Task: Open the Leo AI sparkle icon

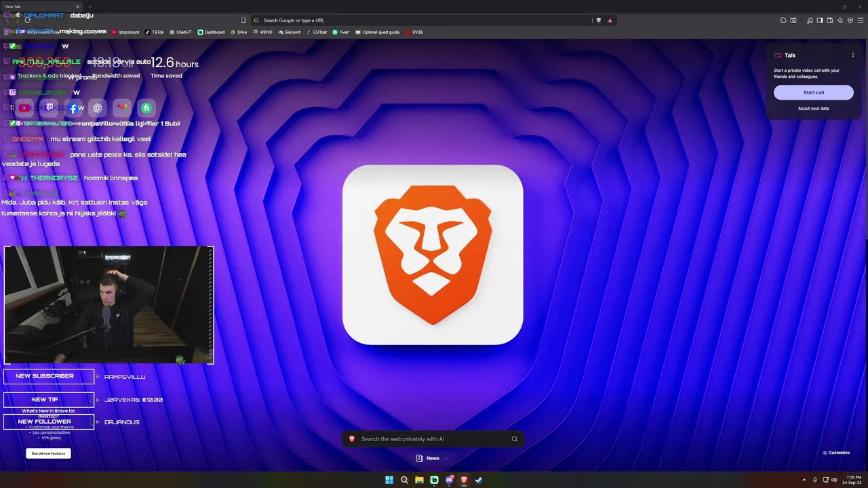Action: tap(840, 20)
